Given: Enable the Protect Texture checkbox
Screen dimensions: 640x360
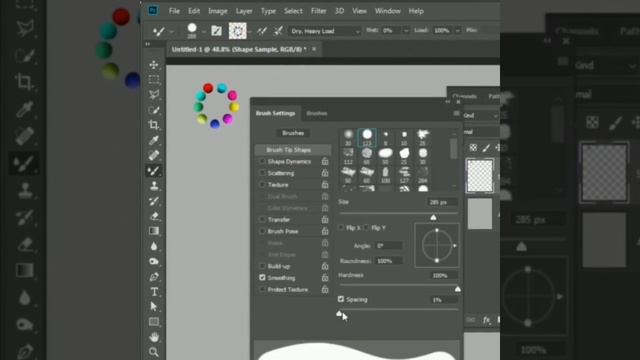Looking at the screenshot, I should tap(262, 289).
